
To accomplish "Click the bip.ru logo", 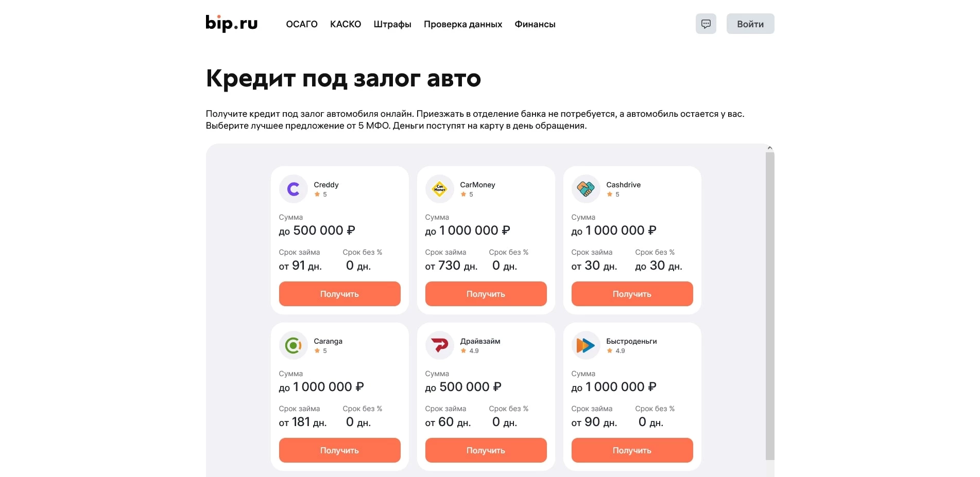I will (231, 24).
